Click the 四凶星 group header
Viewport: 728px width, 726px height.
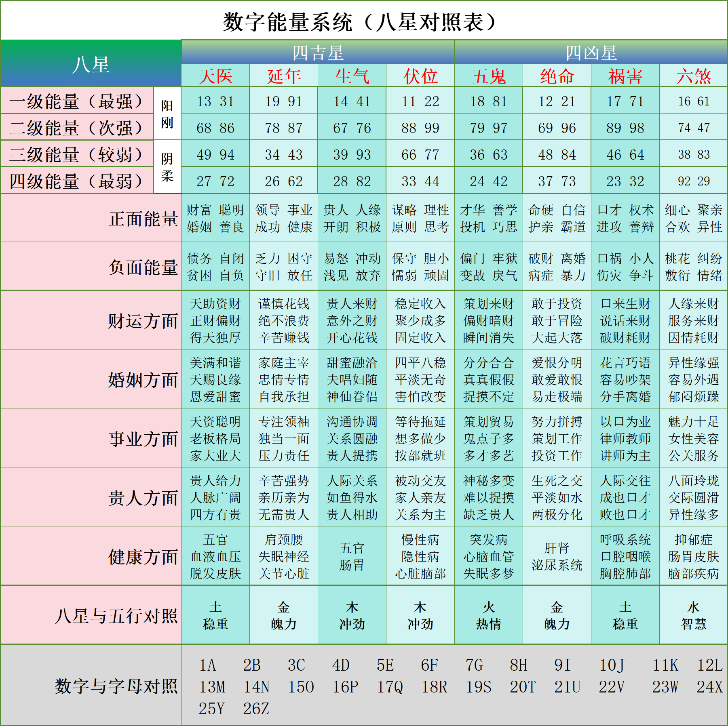591,52
